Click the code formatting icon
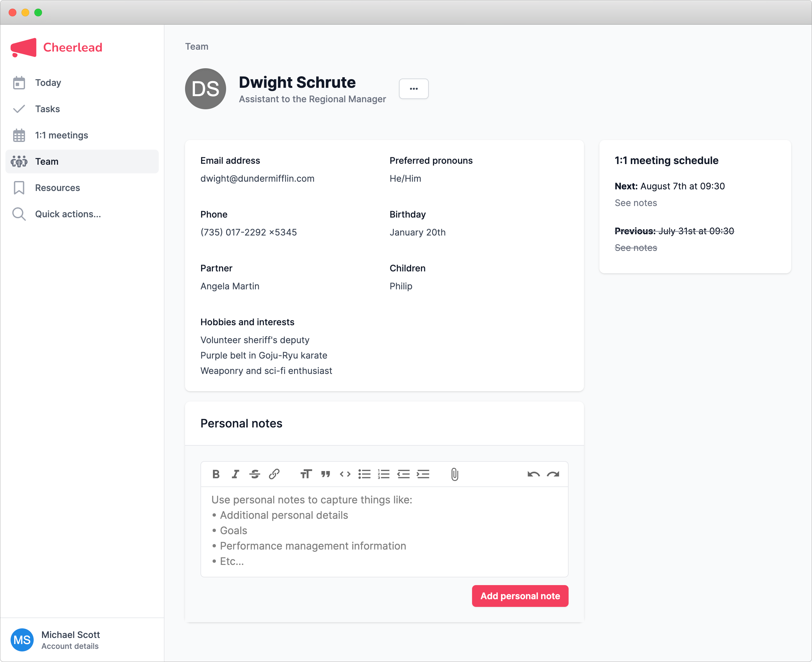Screen dimensions: 812x662 (x=345, y=474)
